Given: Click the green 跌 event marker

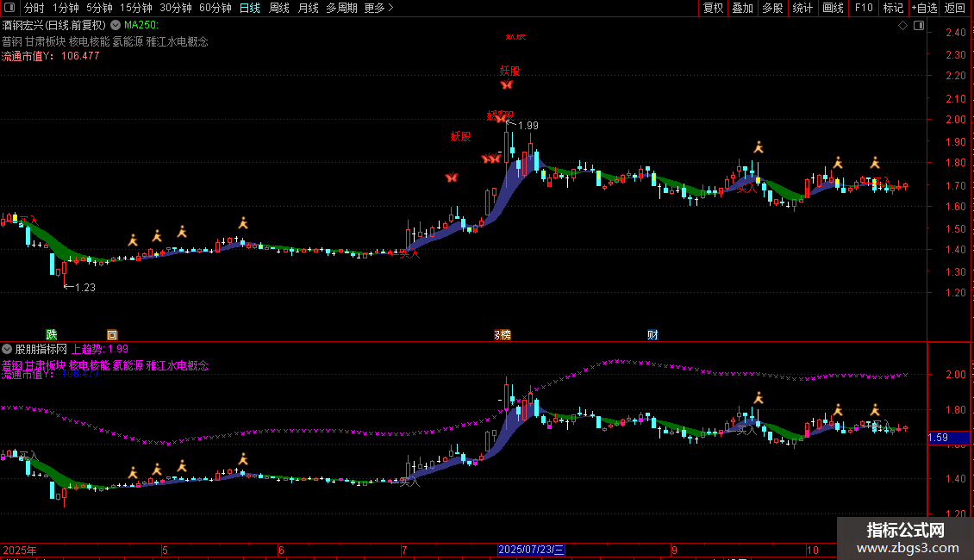Looking at the screenshot, I should coord(52,334).
